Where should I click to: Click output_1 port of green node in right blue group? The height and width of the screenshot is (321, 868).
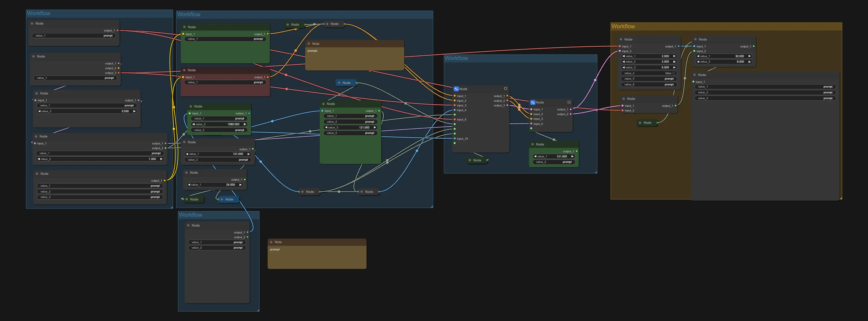576,151
